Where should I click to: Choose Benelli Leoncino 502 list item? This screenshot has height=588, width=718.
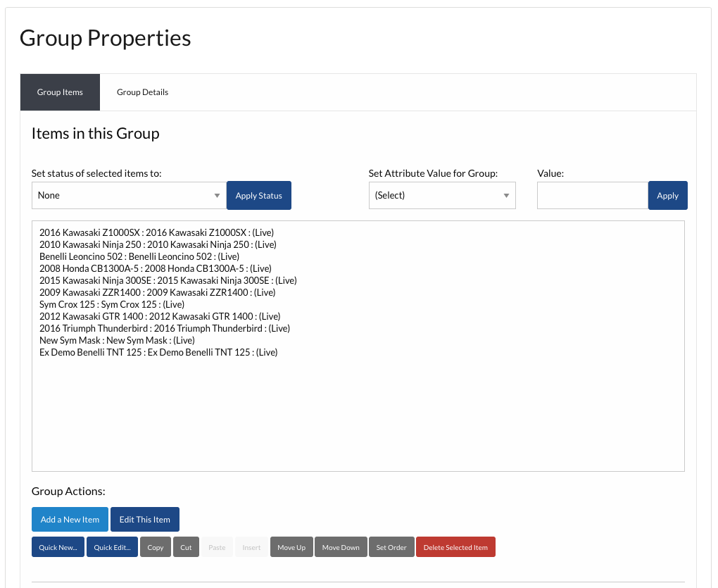pyautogui.click(x=139, y=256)
